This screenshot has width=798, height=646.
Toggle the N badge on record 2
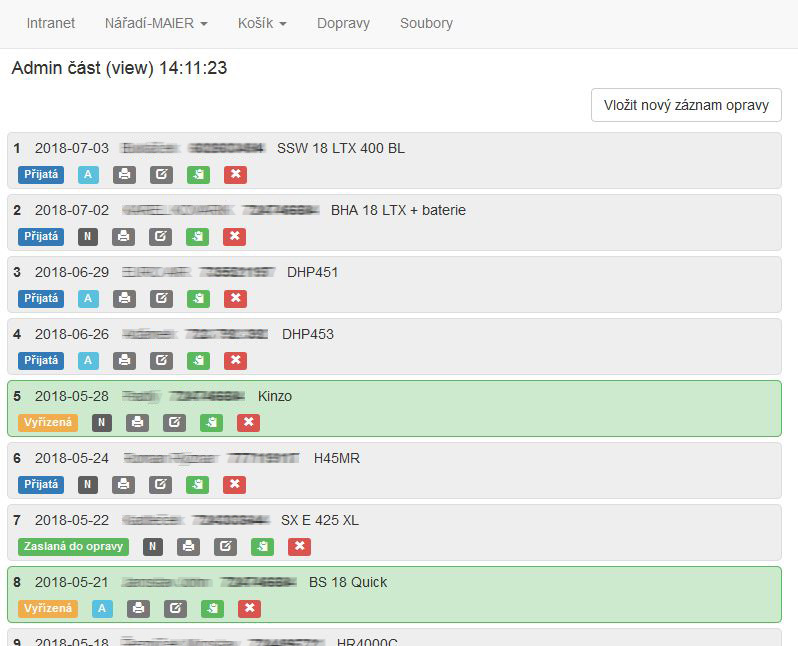click(88, 237)
